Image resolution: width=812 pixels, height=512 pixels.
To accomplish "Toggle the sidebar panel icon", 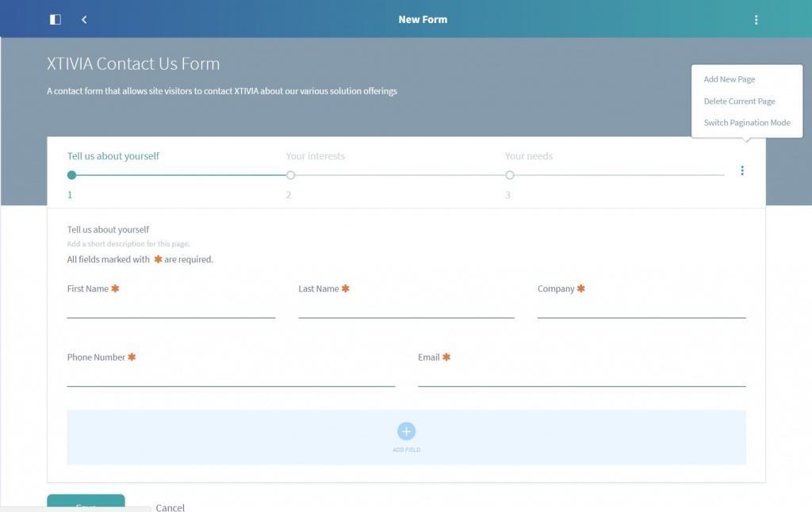I will point(56,20).
